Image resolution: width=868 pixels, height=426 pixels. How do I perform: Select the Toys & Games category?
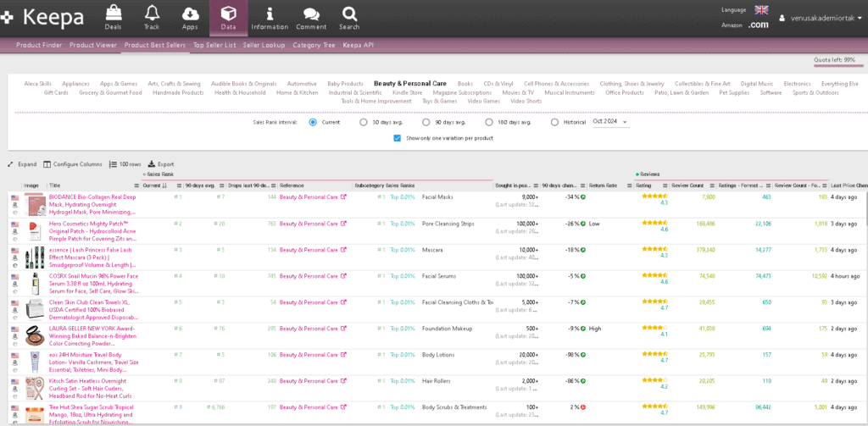pos(439,102)
